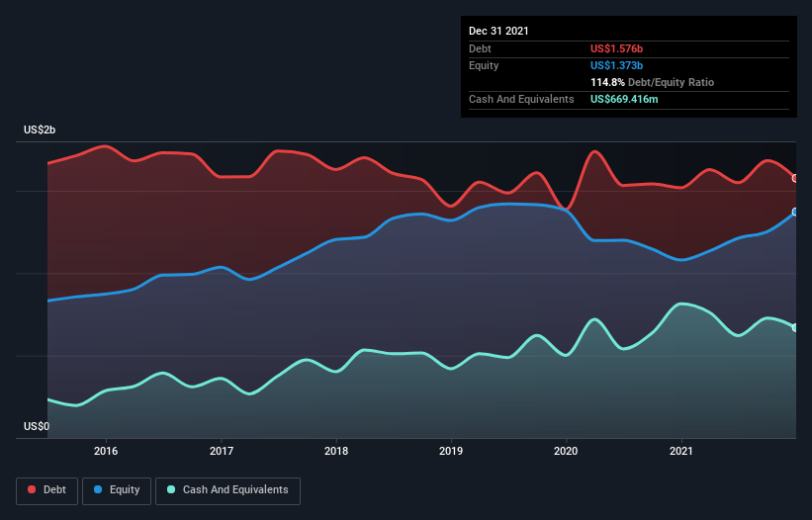Select the 2017 axis label

[222, 451]
